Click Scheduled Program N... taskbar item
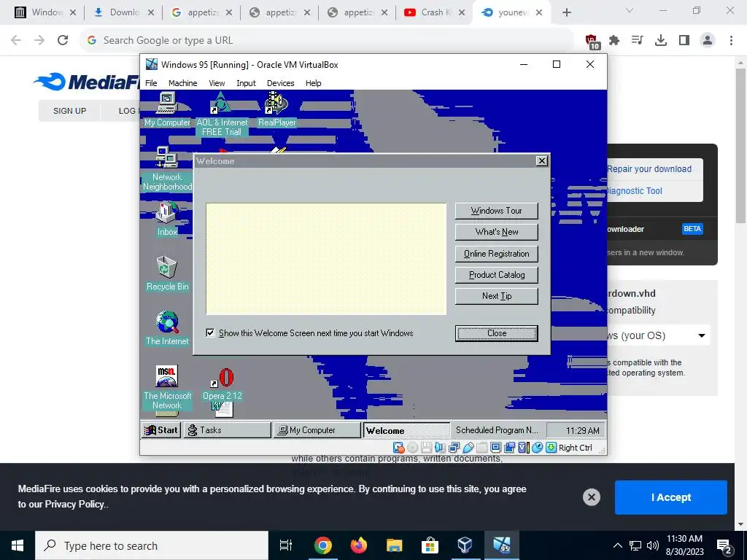Viewport: 747px width, 560px height. (496, 430)
